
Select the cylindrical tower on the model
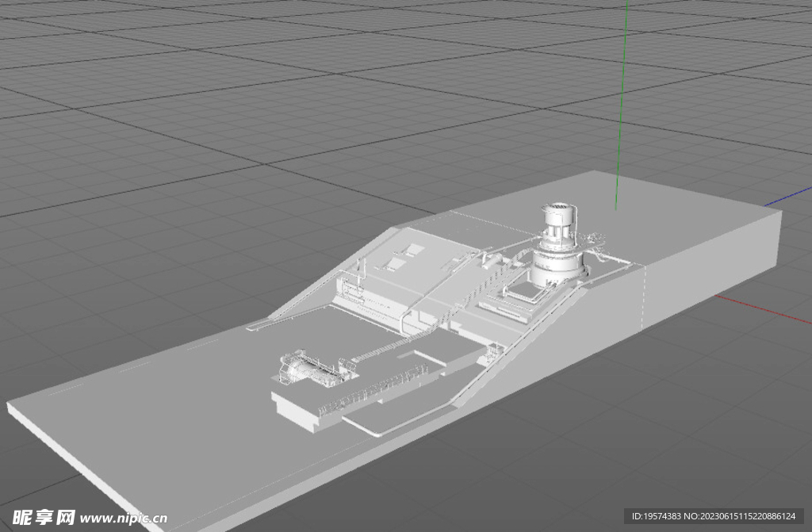559,246
